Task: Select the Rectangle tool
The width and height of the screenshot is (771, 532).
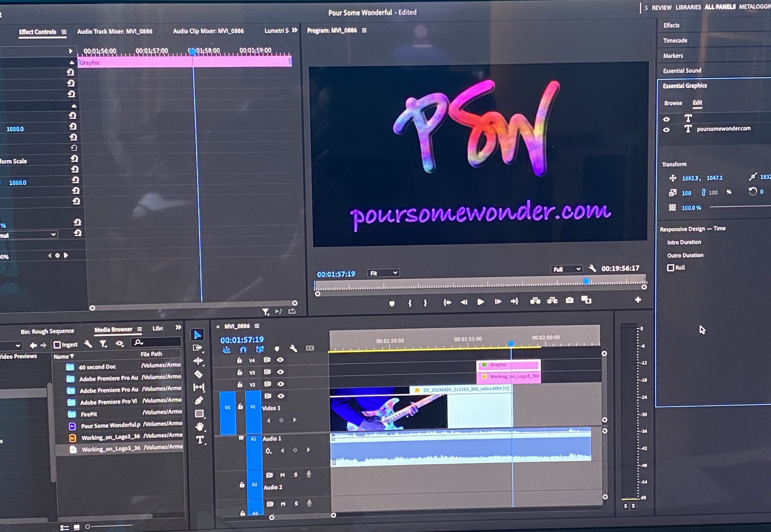Action: click(199, 414)
